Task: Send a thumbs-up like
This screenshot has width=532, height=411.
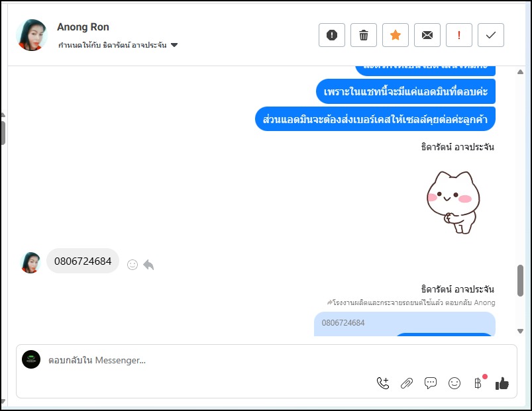Action: tap(502, 383)
